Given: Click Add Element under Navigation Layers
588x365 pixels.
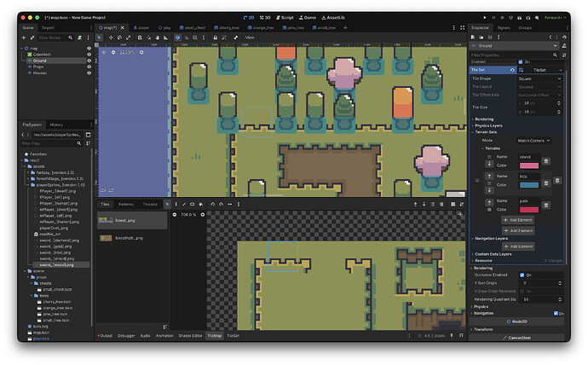Looking at the screenshot, I should (x=518, y=246).
